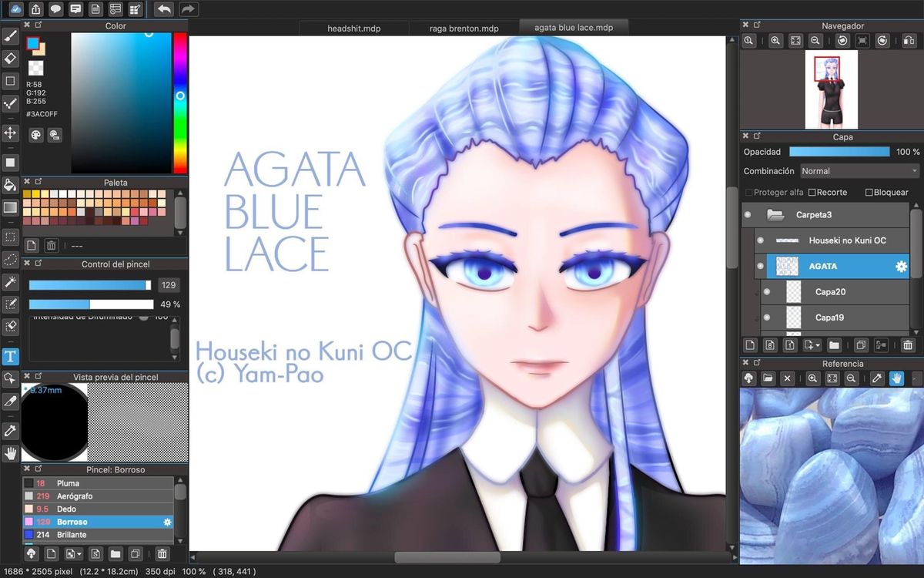Screen dimensions: 924x578
Task: Undock the Color panel with popout icon
Action: click(x=38, y=25)
